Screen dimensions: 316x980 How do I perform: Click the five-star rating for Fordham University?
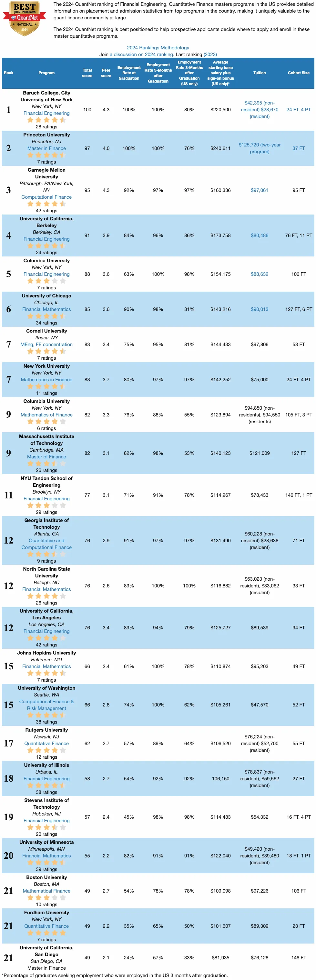(x=46, y=933)
